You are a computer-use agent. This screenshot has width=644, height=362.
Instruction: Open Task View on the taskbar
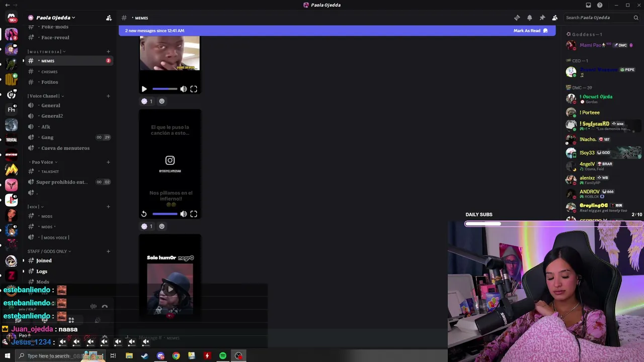pyautogui.click(x=113, y=356)
